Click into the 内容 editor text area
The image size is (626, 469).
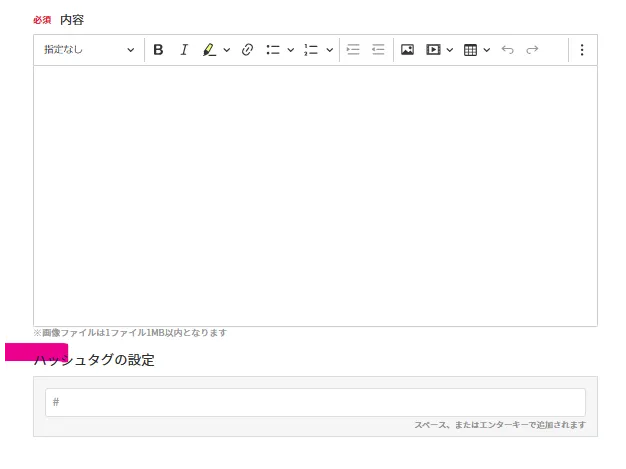coord(315,195)
